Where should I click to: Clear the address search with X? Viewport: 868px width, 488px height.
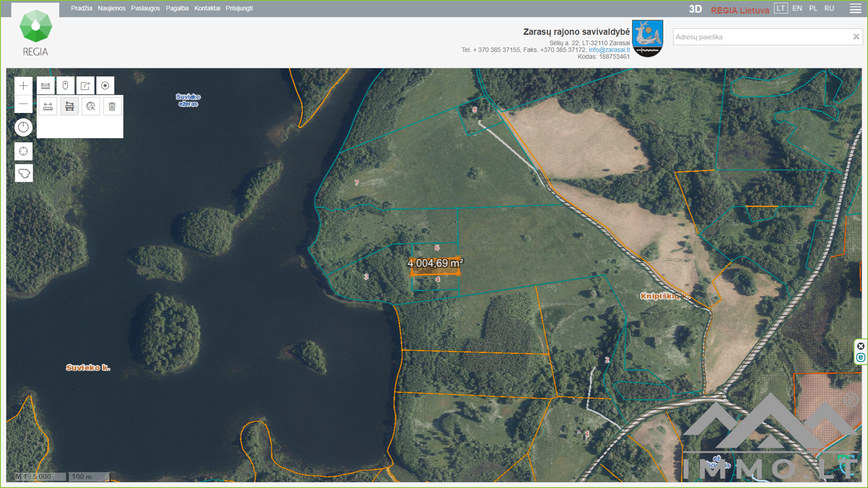coord(856,37)
